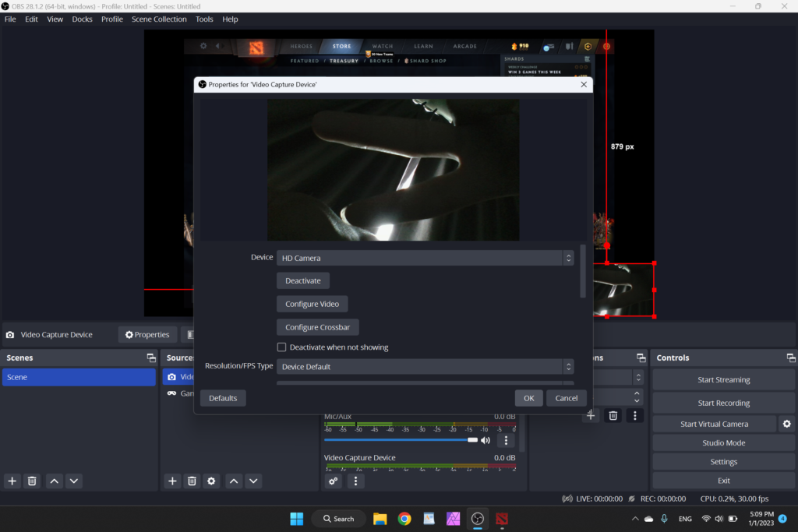Open virtual camera settings gear icon
The width and height of the screenshot is (798, 532).
pos(787,424)
